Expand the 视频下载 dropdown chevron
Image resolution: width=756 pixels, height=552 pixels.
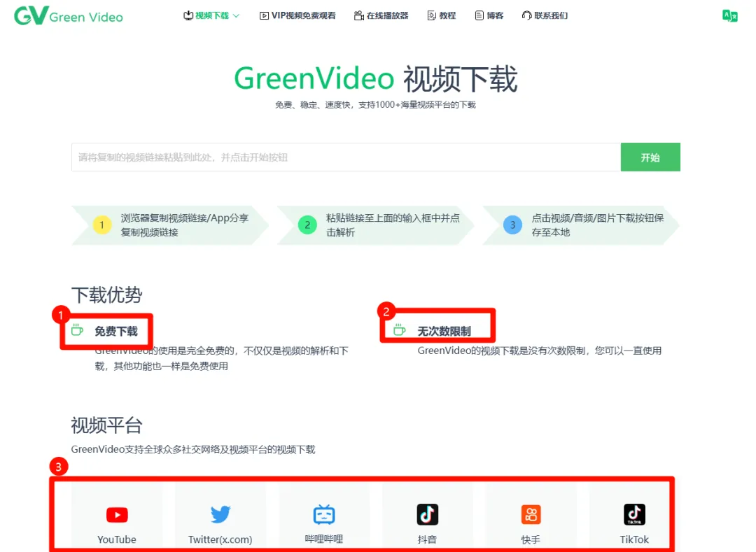pyautogui.click(x=237, y=16)
